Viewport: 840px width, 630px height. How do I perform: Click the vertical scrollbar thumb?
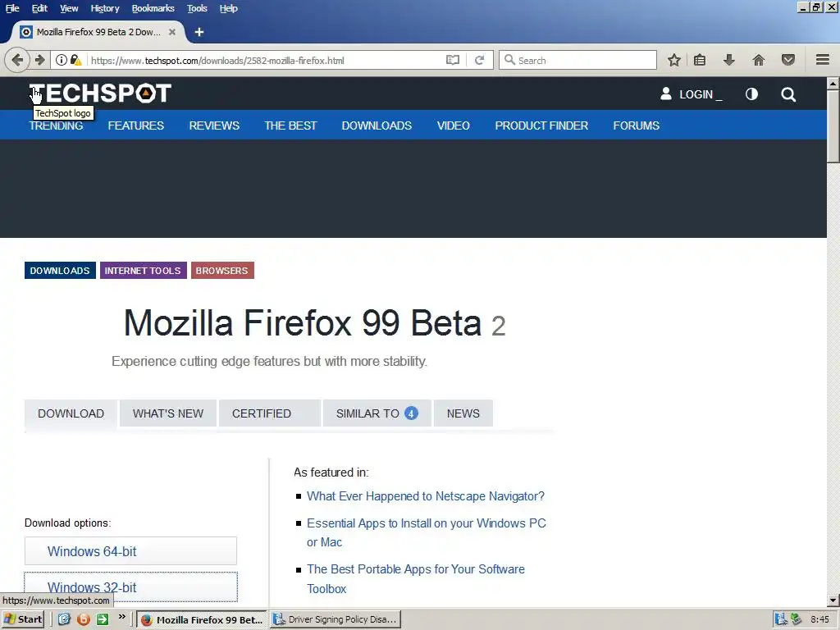tap(833, 126)
